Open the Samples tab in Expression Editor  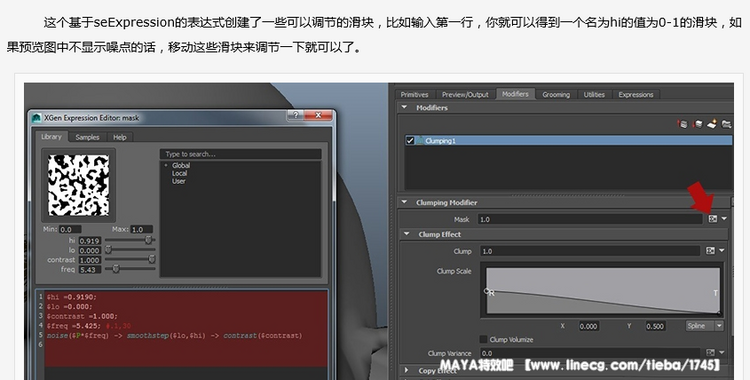point(87,137)
